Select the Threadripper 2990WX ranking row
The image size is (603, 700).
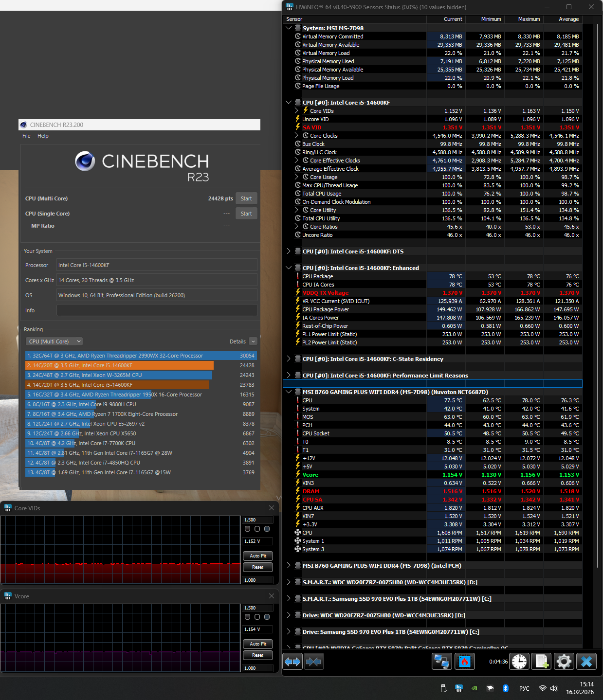141,356
